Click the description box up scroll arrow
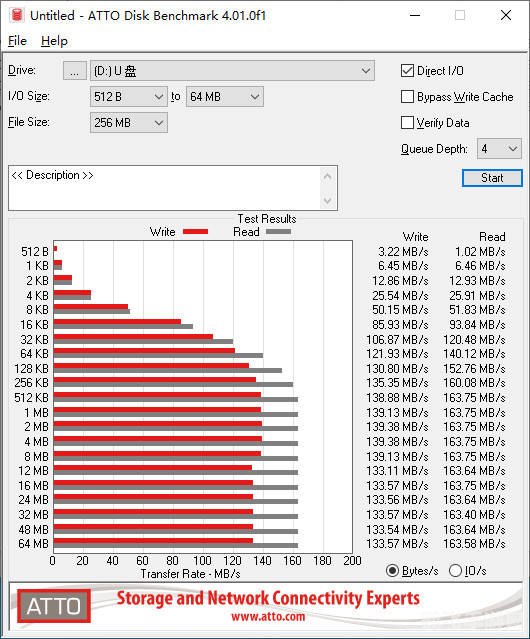530x639 pixels. [327, 177]
